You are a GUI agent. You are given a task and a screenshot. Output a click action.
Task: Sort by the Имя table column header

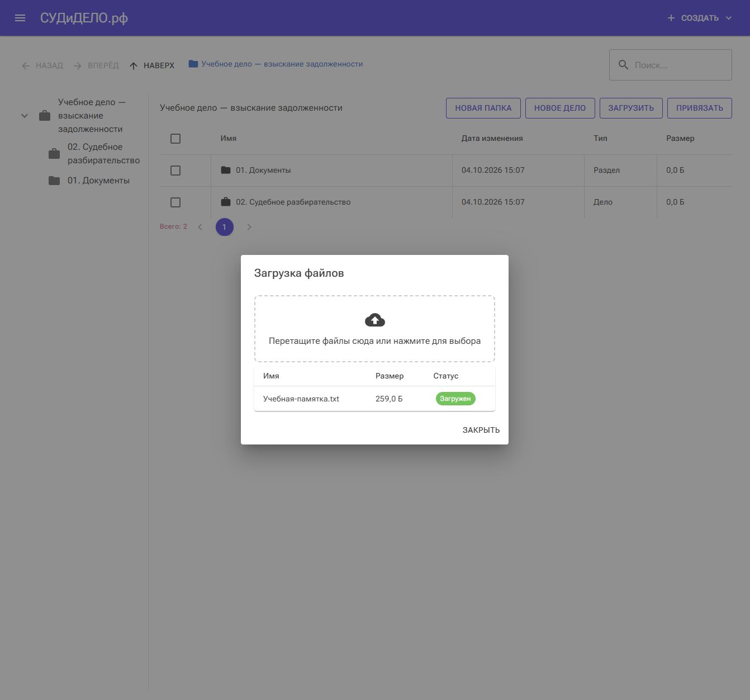click(228, 138)
